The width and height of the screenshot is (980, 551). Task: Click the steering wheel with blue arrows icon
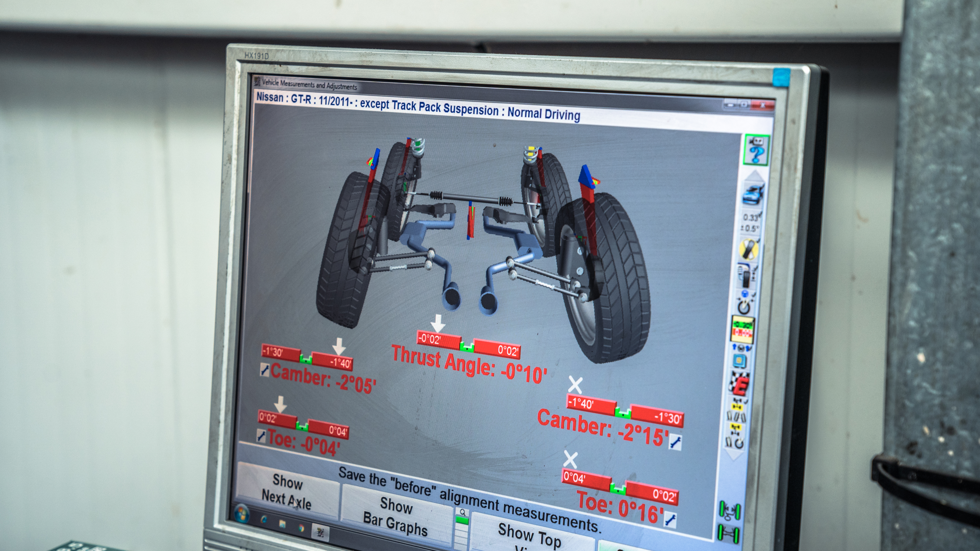(742, 348)
